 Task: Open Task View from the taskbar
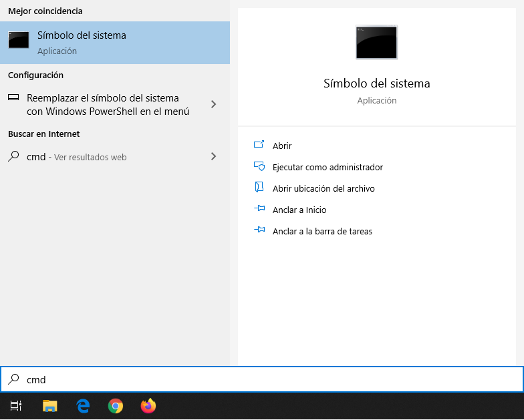[16, 406]
